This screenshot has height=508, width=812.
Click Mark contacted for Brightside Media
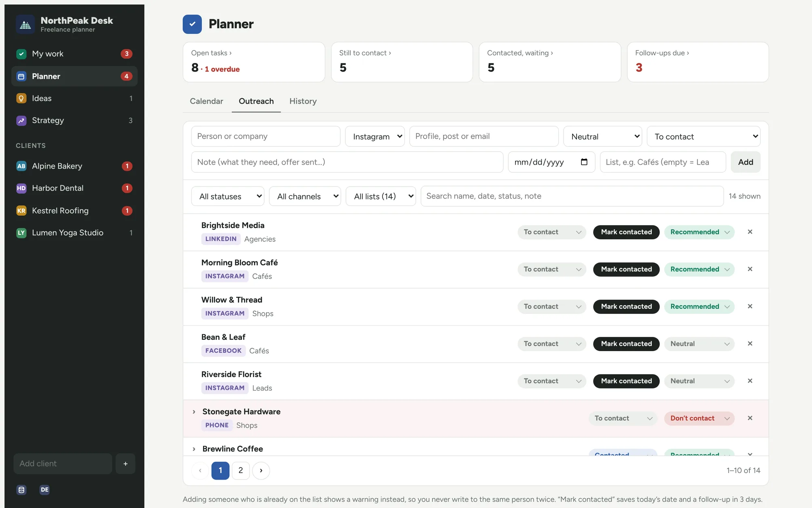[626, 232]
